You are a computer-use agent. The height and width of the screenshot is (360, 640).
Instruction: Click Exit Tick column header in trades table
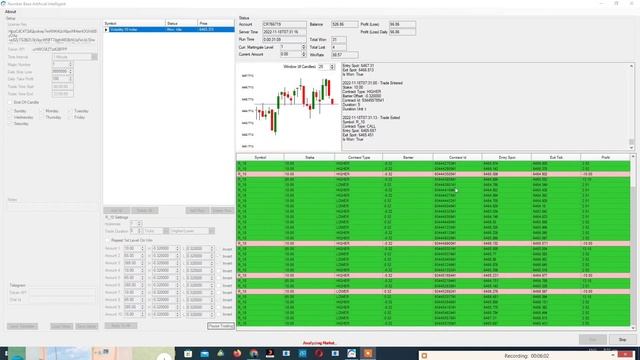(556, 157)
